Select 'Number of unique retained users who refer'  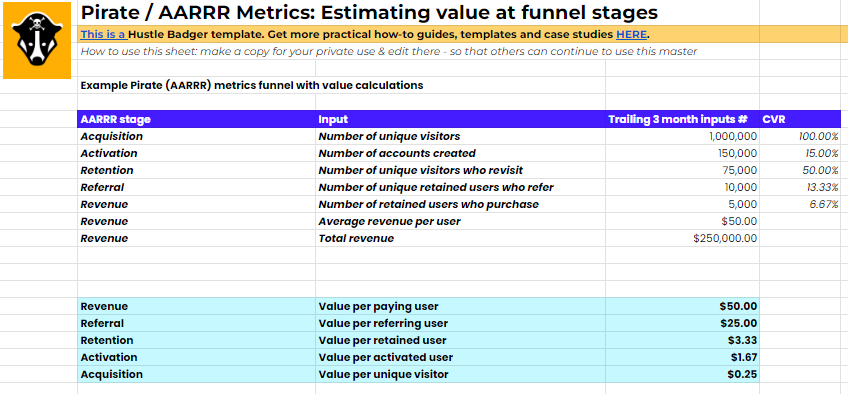coord(461,188)
